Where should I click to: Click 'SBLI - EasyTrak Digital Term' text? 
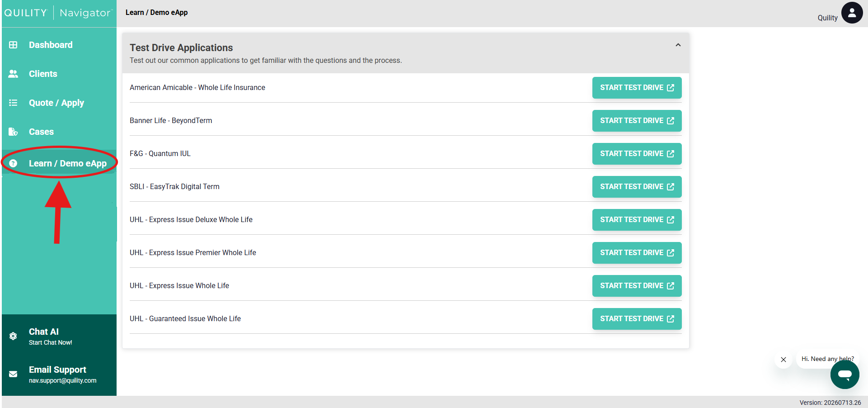coord(174,186)
